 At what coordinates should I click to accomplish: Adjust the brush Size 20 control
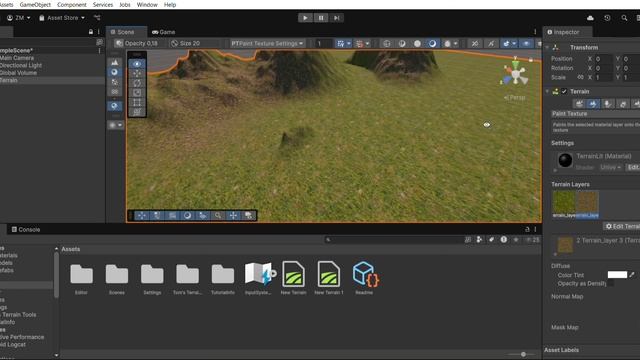coord(195,43)
